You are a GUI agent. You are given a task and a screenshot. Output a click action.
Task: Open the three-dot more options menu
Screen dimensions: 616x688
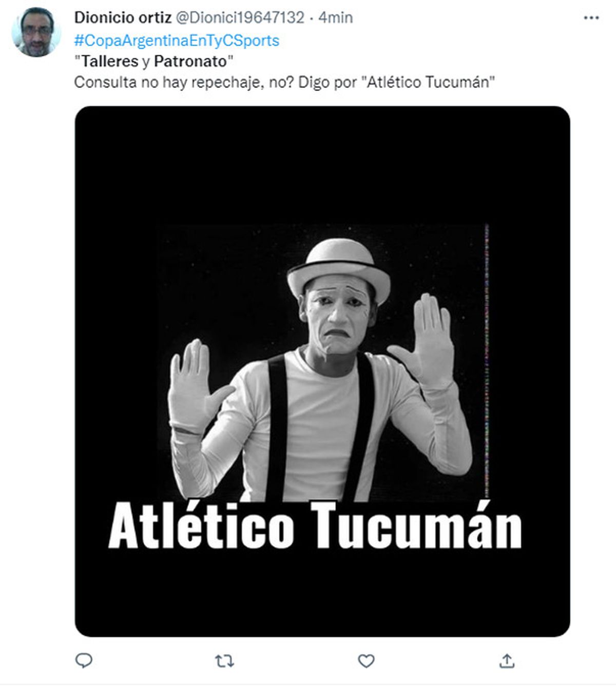[591, 18]
